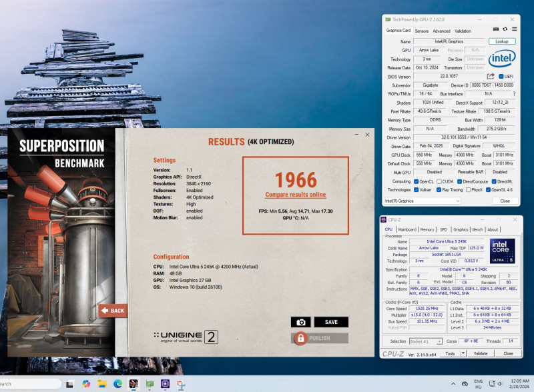
Task: Refresh GPU-Z with the refresh icon
Action: [505, 29]
